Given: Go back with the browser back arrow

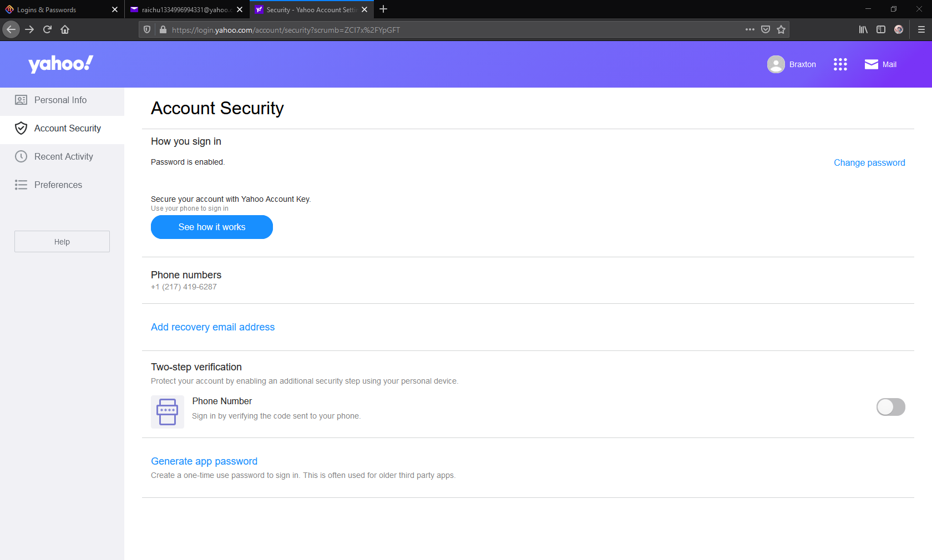Looking at the screenshot, I should pyautogui.click(x=11, y=29).
